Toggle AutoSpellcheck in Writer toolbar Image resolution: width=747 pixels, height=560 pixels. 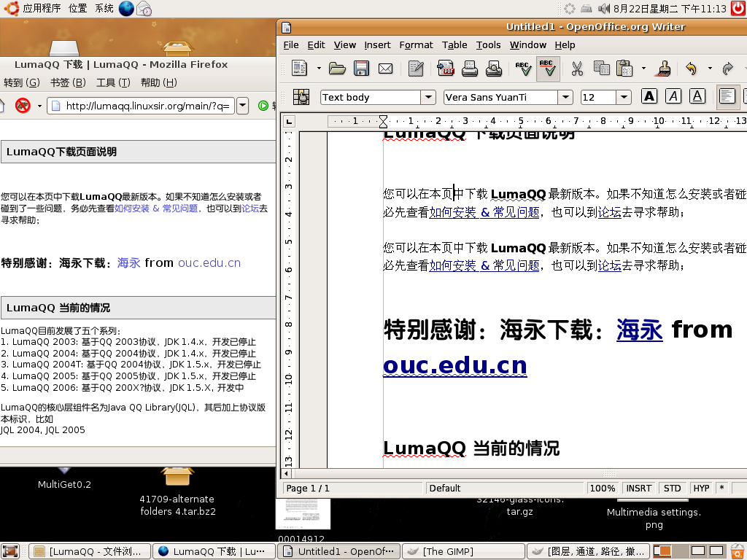click(548, 69)
